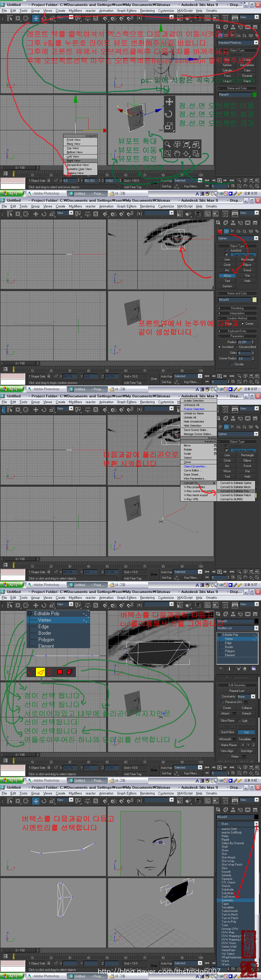Open Utilities panel tab in Edit Geometry screen
Screen dimensions: 261x980
255,614
